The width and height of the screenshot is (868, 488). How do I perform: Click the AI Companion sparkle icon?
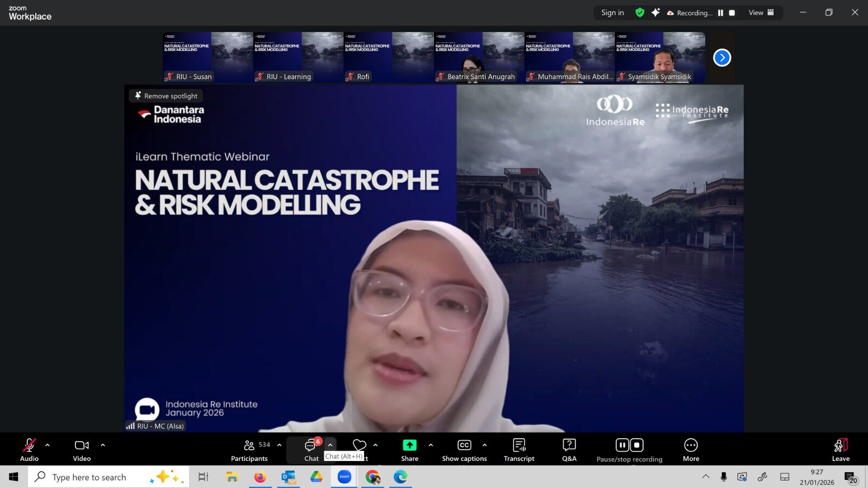coord(655,12)
